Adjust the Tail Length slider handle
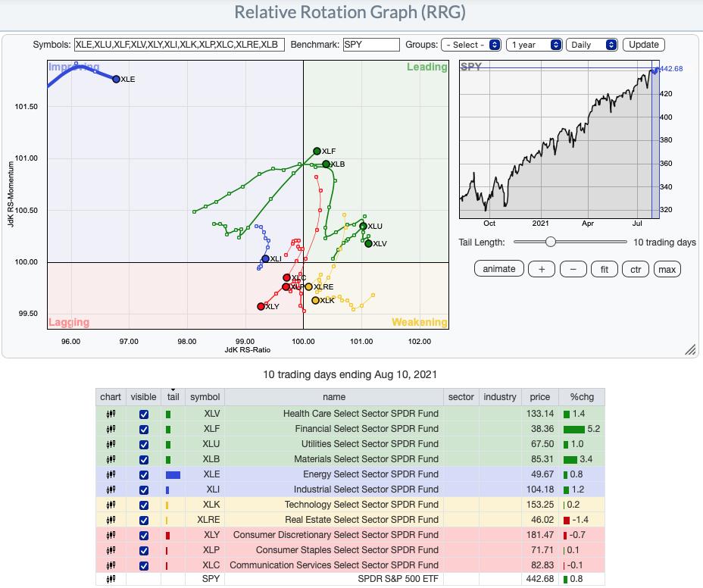703x588 pixels. pos(551,242)
